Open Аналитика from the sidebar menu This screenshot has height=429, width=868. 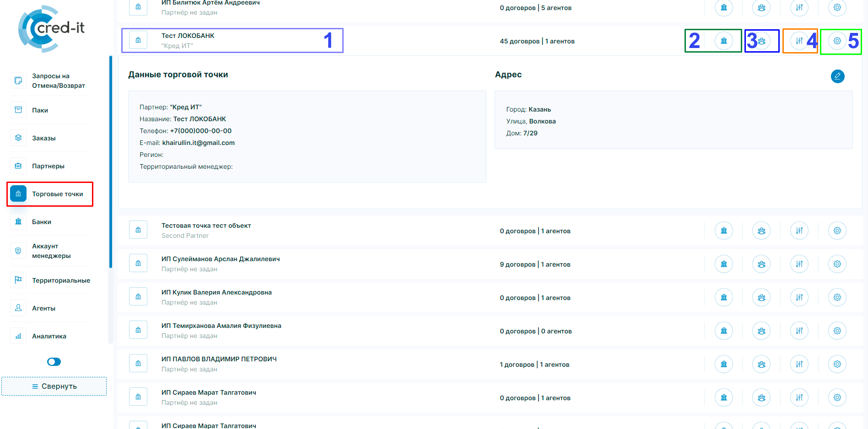click(x=49, y=336)
